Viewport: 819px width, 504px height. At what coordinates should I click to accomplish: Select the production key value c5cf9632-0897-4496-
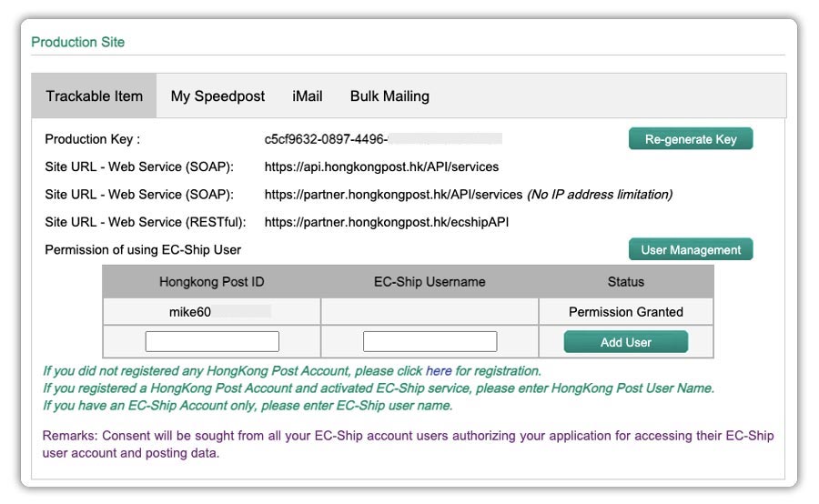coord(326,139)
